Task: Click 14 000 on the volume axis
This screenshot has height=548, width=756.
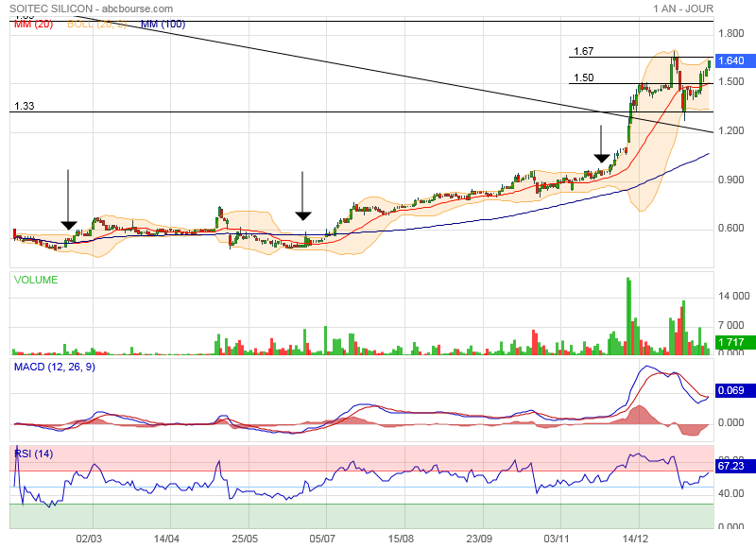Action: 734,296
